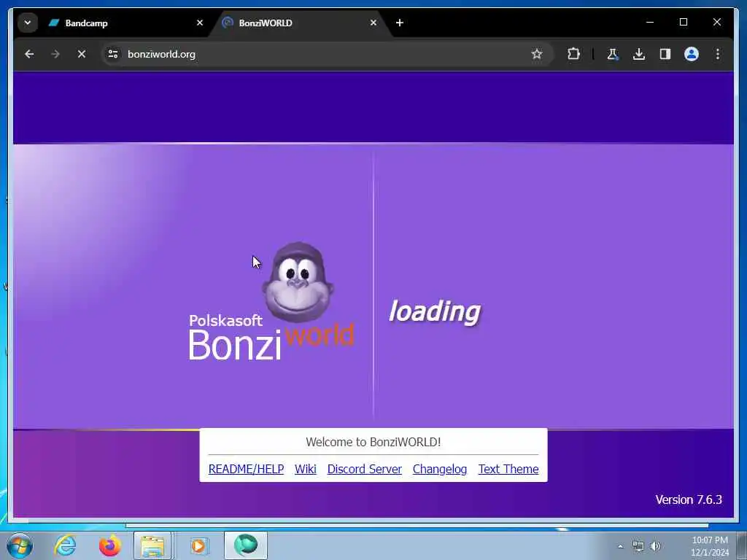The image size is (747, 560).
Task: Open a new browser tab
Action: coord(400,23)
